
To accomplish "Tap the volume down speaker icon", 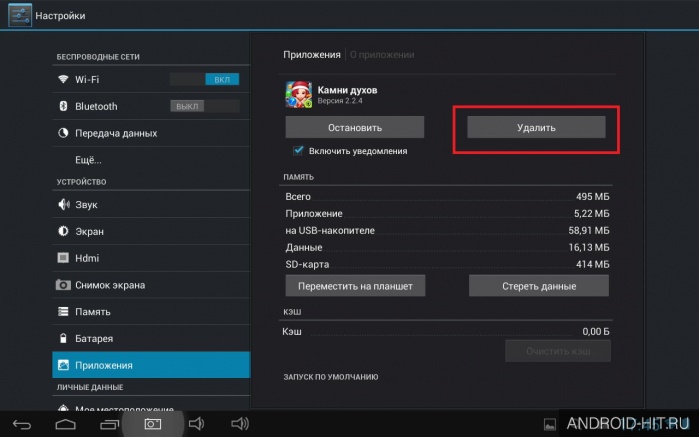I will tap(196, 424).
